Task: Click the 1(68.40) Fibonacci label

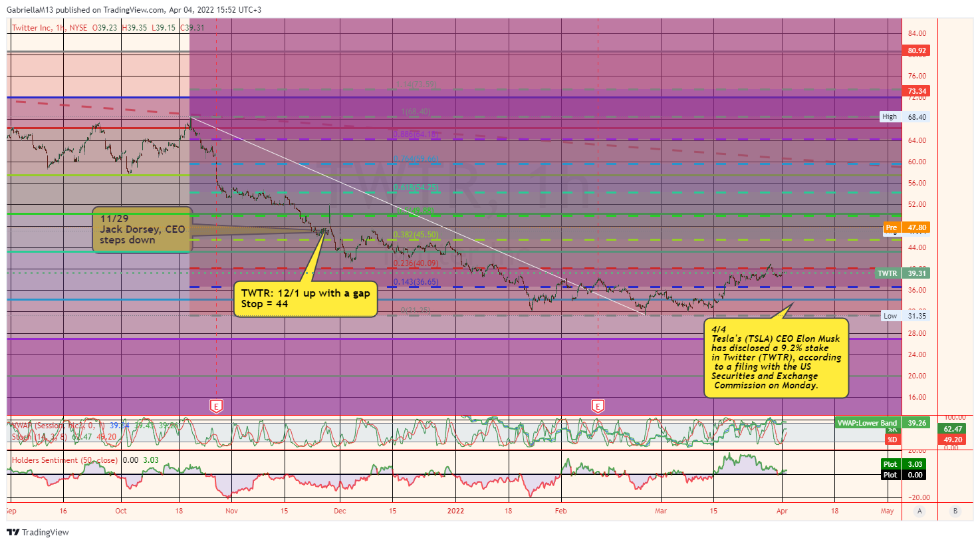Action: pyautogui.click(x=416, y=112)
